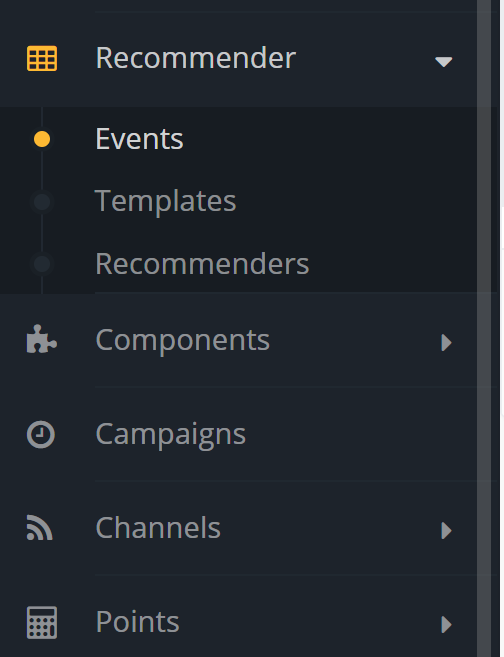This screenshot has height=657, width=504.
Task: Select the Recommenders bullet dot
Action: (x=42, y=264)
